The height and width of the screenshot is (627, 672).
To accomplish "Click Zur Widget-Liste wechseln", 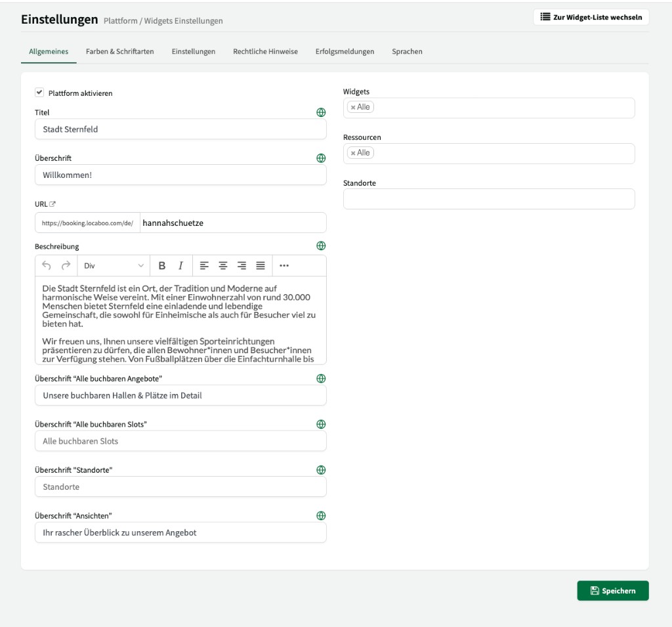I will (591, 16).
